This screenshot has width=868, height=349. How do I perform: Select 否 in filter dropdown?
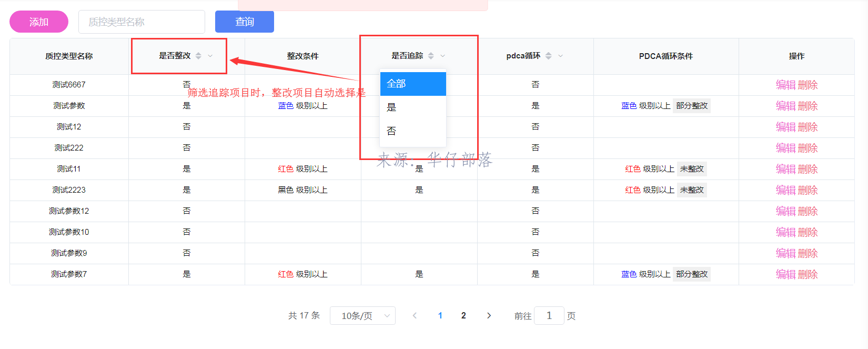pyautogui.click(x=413, y=131)
